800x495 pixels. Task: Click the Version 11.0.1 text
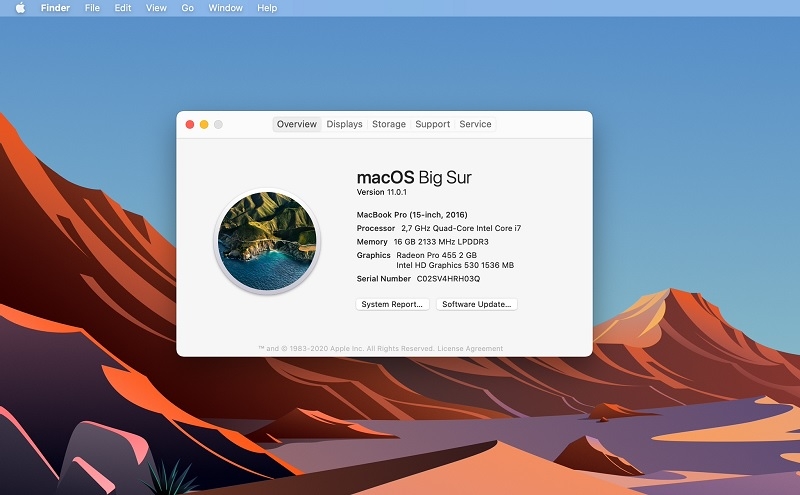point(382,192)
